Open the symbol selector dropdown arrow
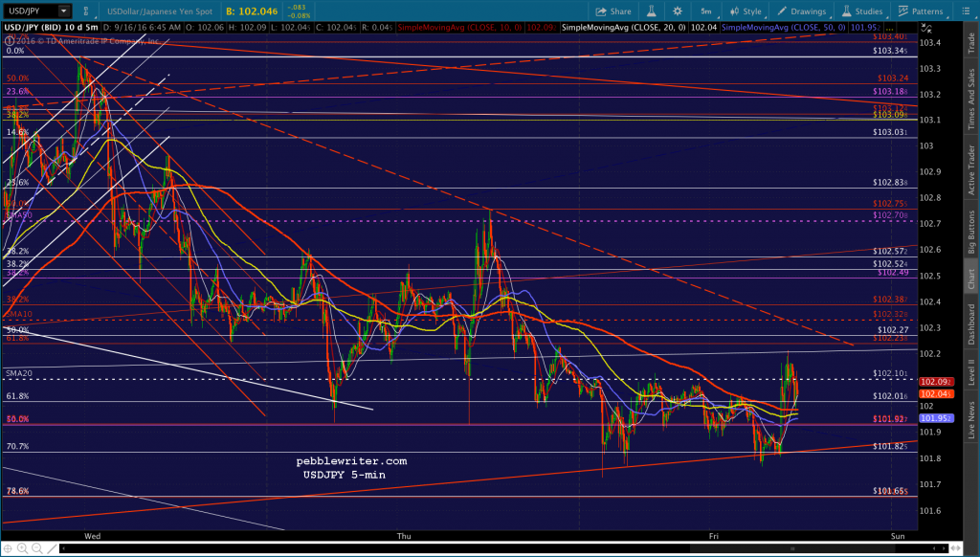Screen dimensions: 980x557 click(64, 11)
